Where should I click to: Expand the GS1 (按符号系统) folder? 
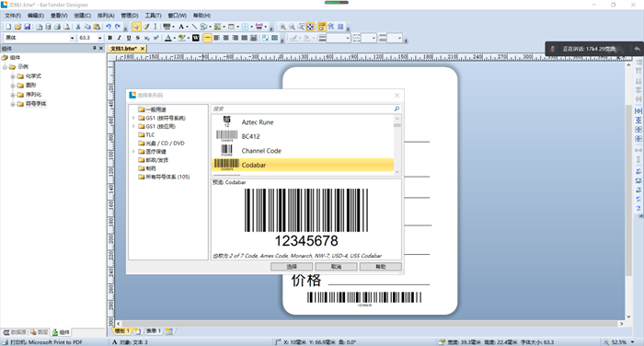click(133, 118)
